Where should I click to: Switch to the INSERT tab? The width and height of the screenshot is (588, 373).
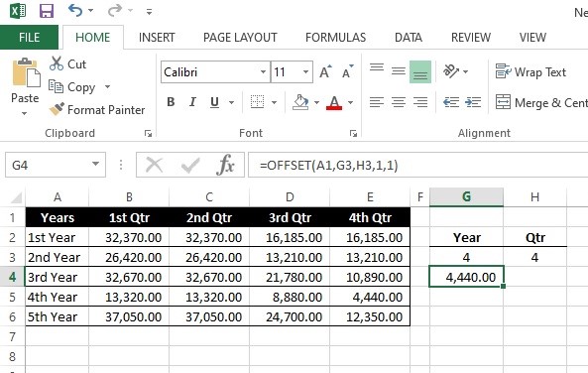click(157, 37)
